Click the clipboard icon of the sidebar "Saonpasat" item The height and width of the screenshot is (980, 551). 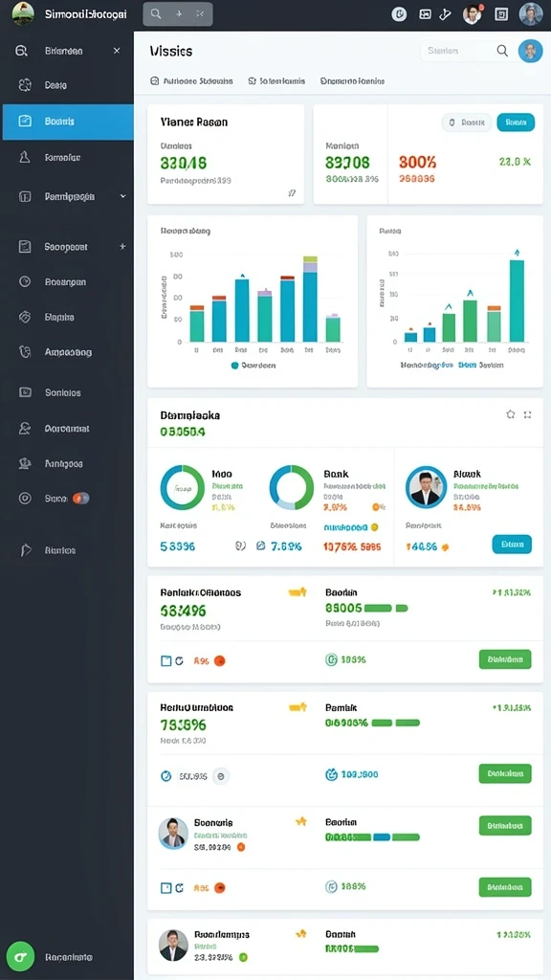click(25, 247)
